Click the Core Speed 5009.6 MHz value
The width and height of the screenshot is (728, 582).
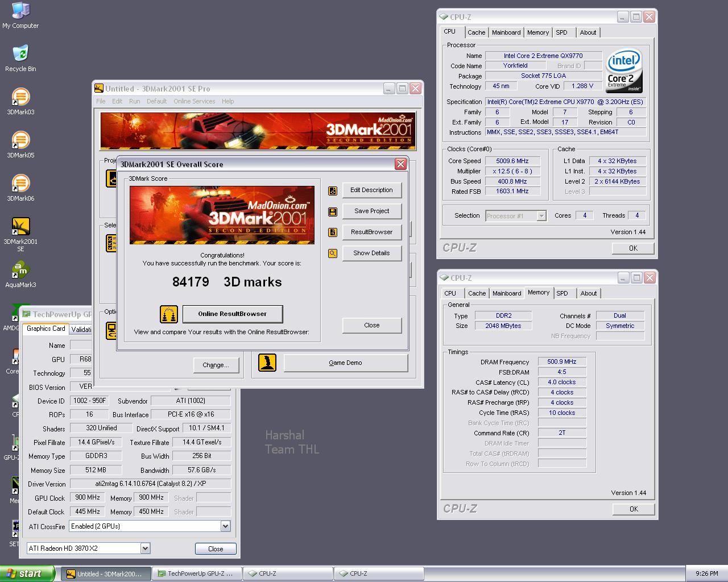click(x=512, y=161)
